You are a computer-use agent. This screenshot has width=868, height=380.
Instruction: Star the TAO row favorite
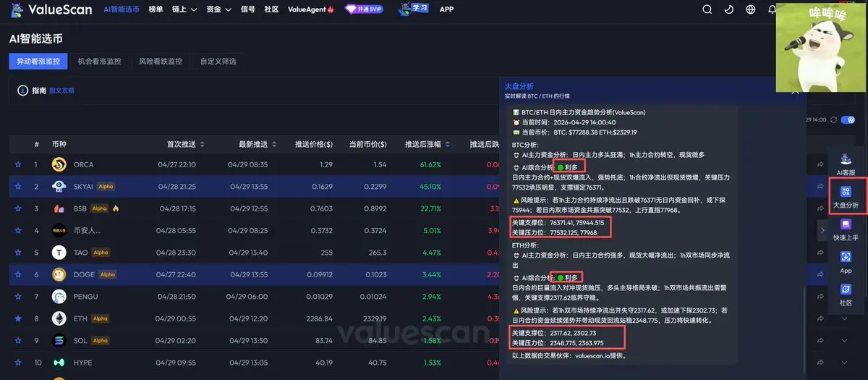tap(18, 253)
